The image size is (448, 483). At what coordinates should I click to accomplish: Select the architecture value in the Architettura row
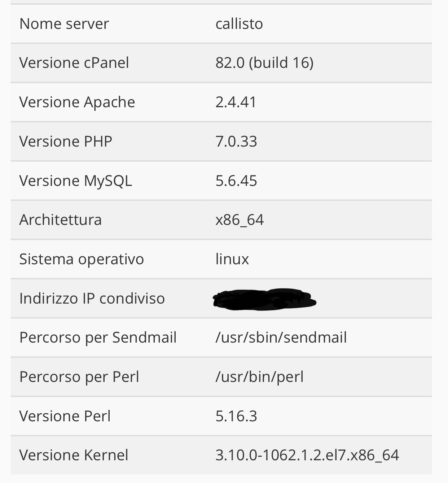click(x=240, y=220)
